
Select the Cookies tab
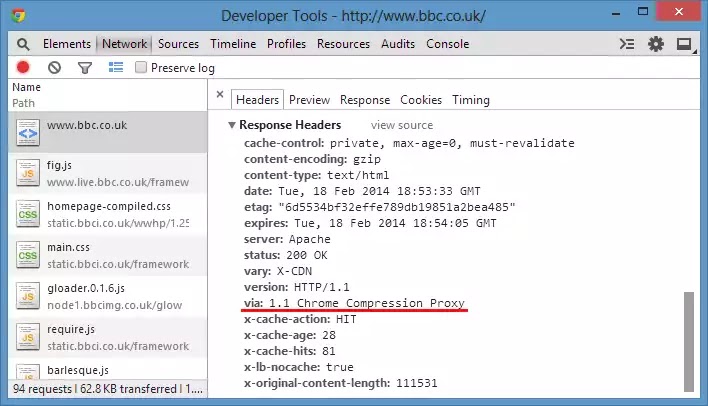421,100
